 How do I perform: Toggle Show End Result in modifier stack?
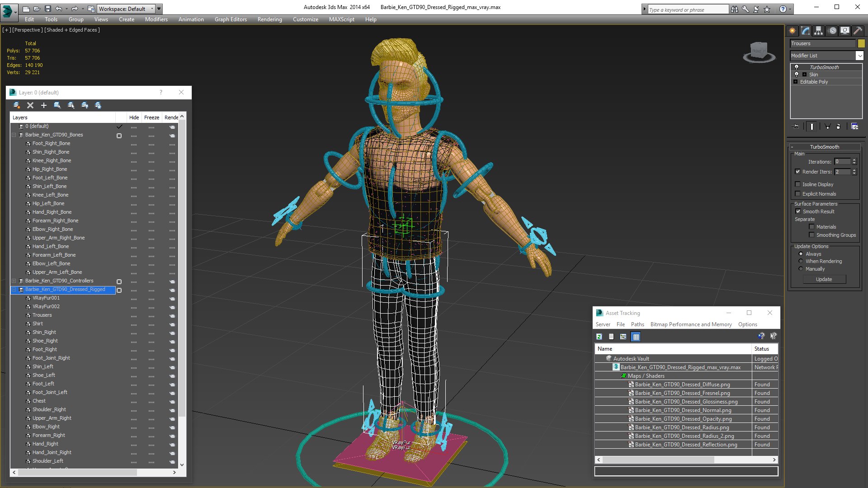tap(812, 127)
